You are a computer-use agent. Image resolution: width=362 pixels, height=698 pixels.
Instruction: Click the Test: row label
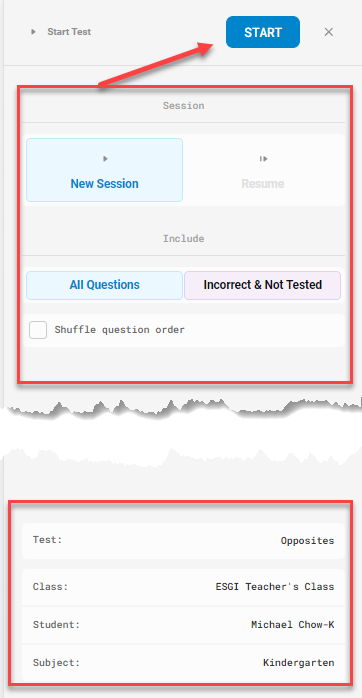pyautogui.click(x=47, y=540)
